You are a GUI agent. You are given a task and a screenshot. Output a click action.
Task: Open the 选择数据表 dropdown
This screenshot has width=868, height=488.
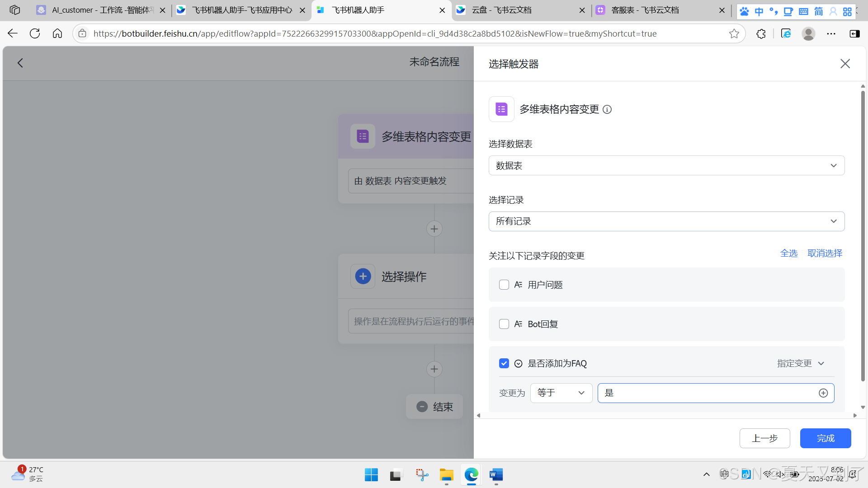click(x=666, y=165)
